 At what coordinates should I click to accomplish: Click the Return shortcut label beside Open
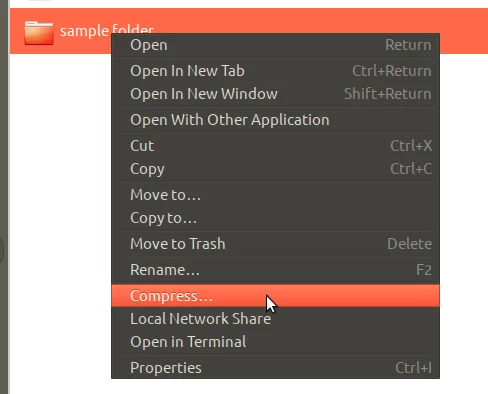point(408,45)
